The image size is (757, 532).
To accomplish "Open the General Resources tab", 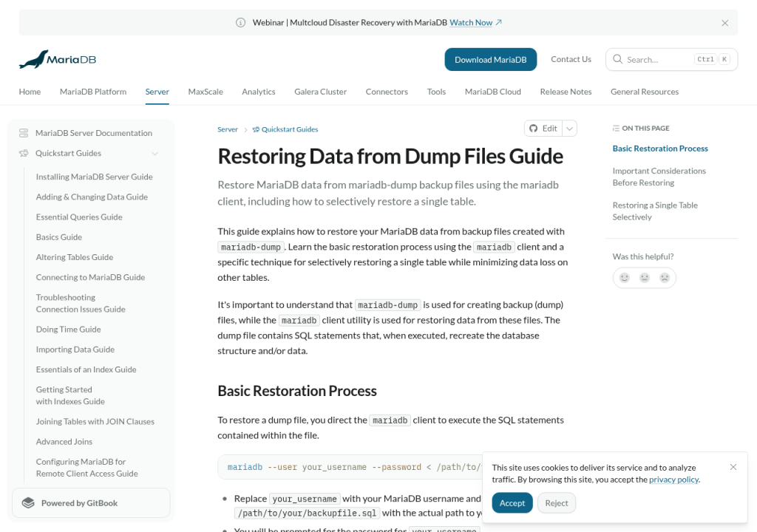I will (x=645, y=92).
